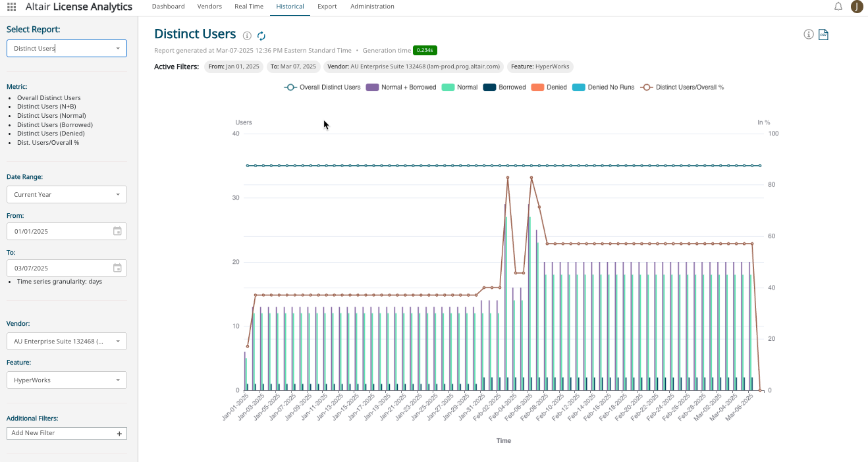Click the notifications bell icon

838,7
